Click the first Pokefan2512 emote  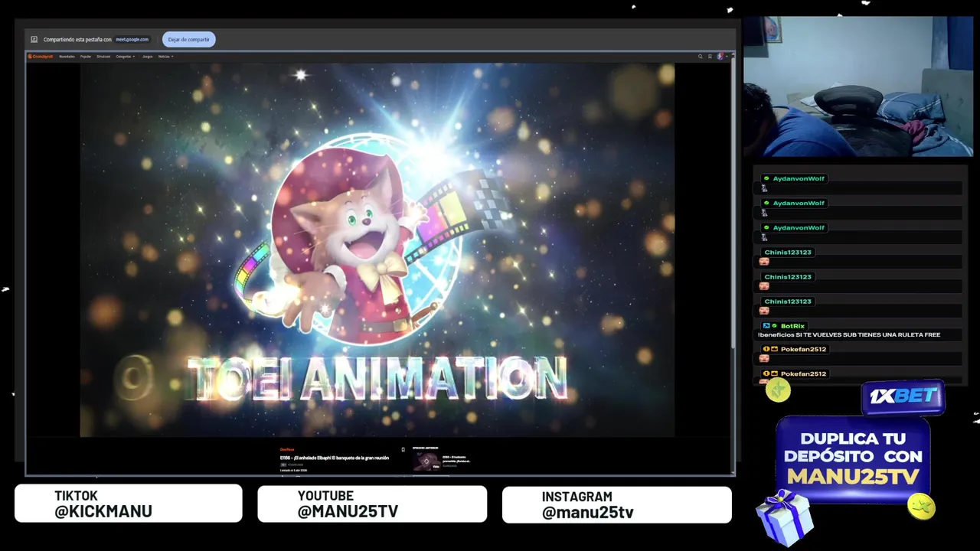click(763, 358)
